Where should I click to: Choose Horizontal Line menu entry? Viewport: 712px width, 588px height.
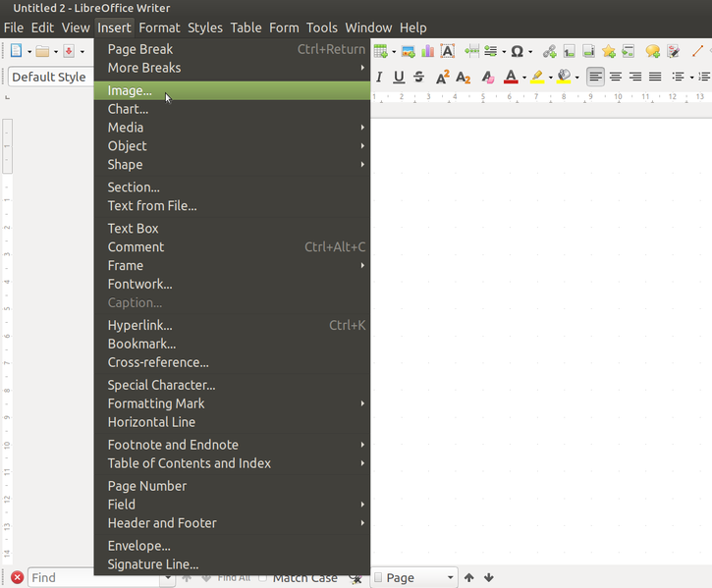click(232, 422)
